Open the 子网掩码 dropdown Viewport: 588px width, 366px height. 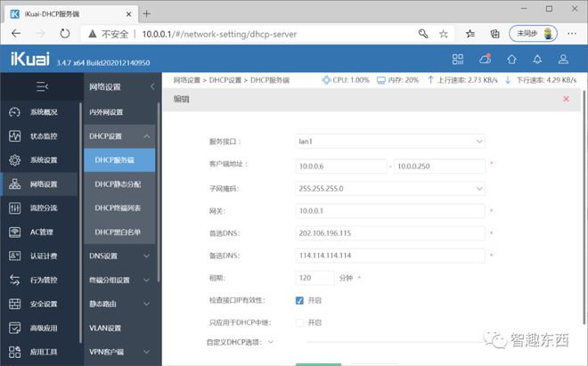coord(389,189)
